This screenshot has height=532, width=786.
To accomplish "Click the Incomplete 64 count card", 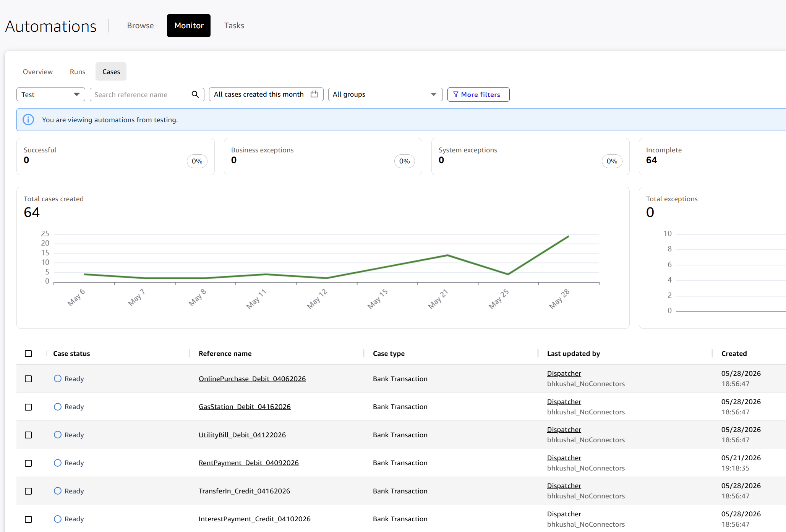I will [x=712, y=157].
